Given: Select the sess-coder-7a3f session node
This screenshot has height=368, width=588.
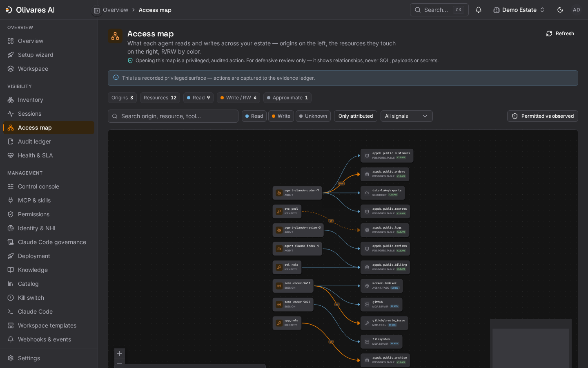Looking at the screenshot, I should 293,286.
